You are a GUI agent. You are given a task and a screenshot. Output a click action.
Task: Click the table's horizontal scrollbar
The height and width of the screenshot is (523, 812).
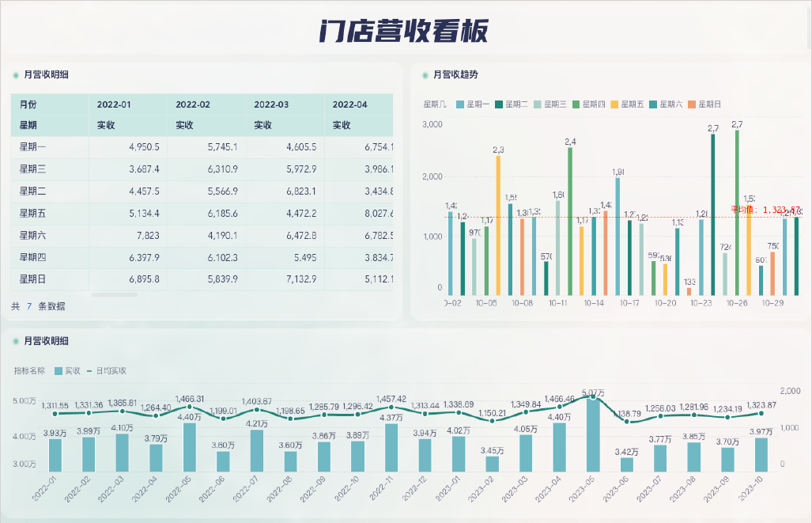(x=115, y=294)
